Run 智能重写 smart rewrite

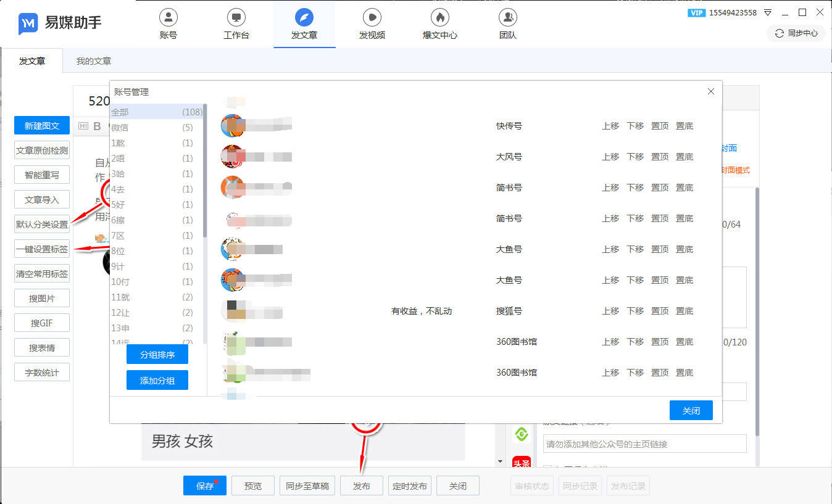pos(41,175)
